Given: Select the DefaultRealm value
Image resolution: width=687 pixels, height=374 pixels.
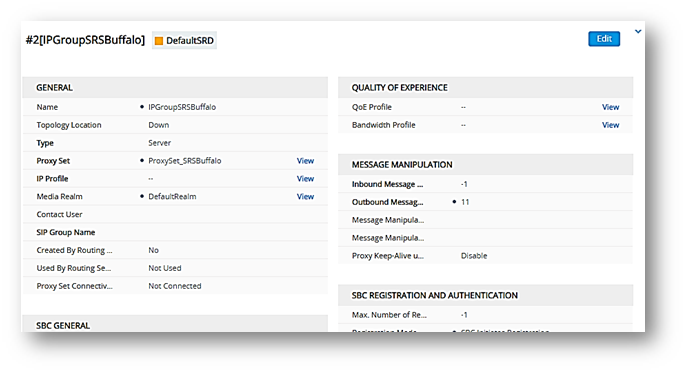Looking at the screenshot, I should coord(172,197).
